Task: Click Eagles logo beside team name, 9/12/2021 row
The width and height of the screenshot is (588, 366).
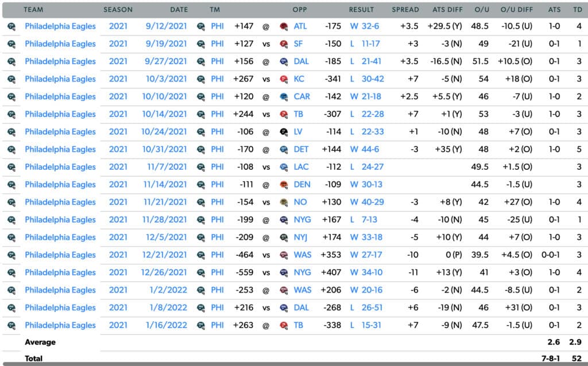Action: click(11, 26)
